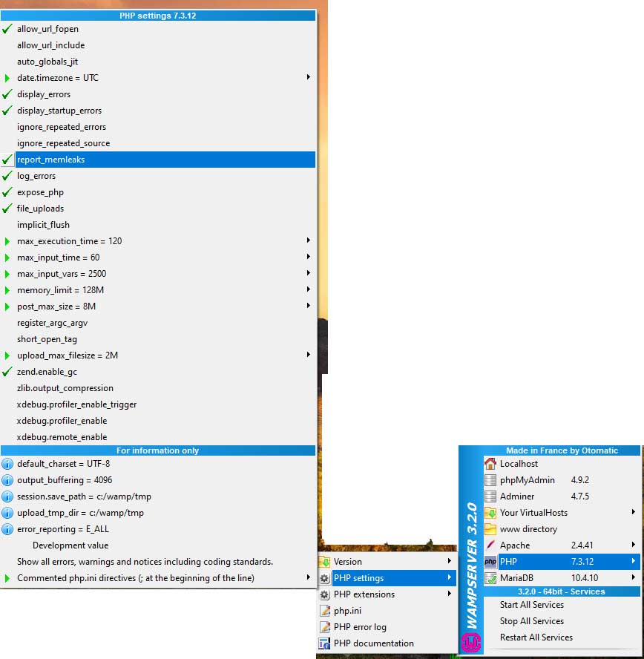Enable allow_url_include setting
Image resolution: width=644 pixels, height=659 pixels.
[x=158, y=45]
